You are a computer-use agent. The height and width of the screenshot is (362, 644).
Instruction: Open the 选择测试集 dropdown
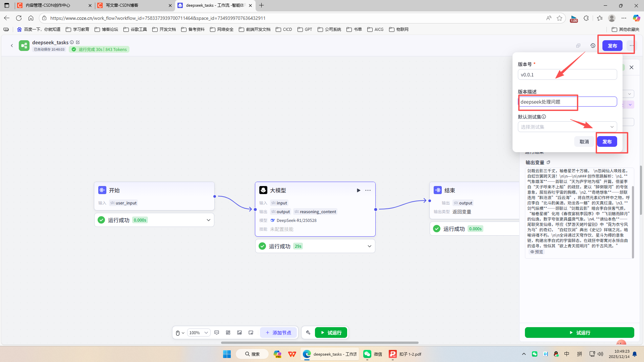click(567, 127)
